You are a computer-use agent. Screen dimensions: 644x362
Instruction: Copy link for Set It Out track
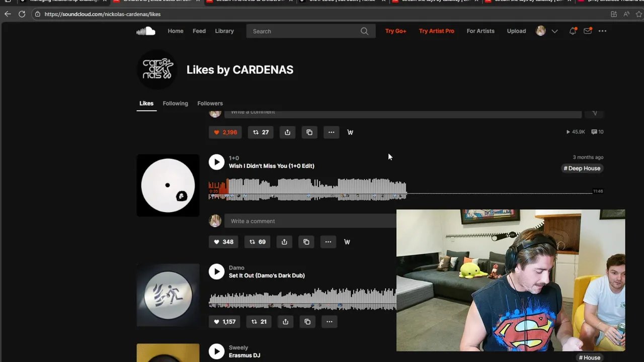307,322
